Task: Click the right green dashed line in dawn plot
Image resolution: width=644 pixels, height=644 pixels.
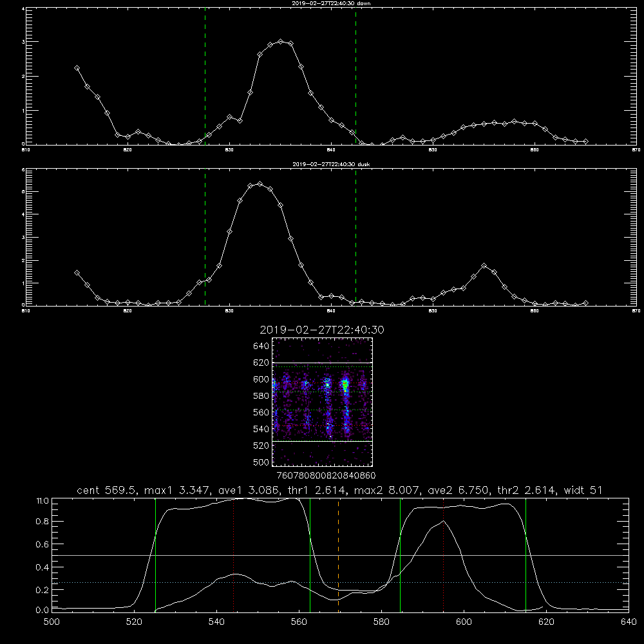Action: (355, 77)
